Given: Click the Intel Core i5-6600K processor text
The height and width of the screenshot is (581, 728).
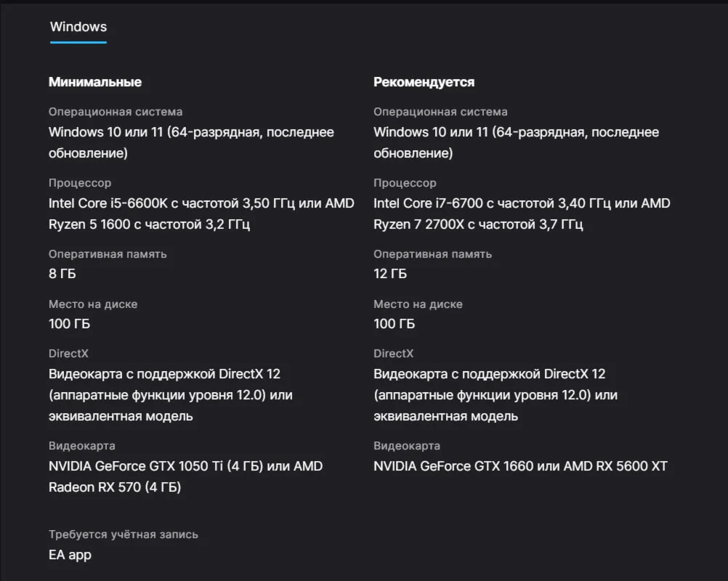Looking at the screenshot, I should click(110, 203).
